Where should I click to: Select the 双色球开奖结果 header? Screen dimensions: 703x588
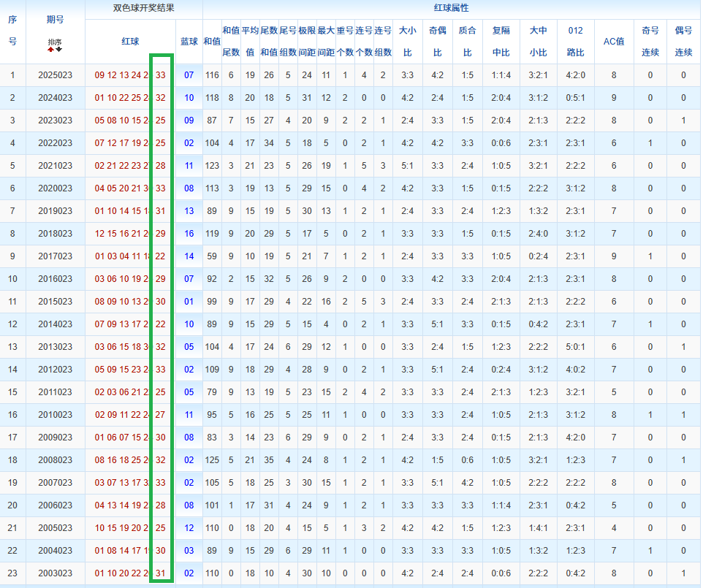click(x=143, y=9)
